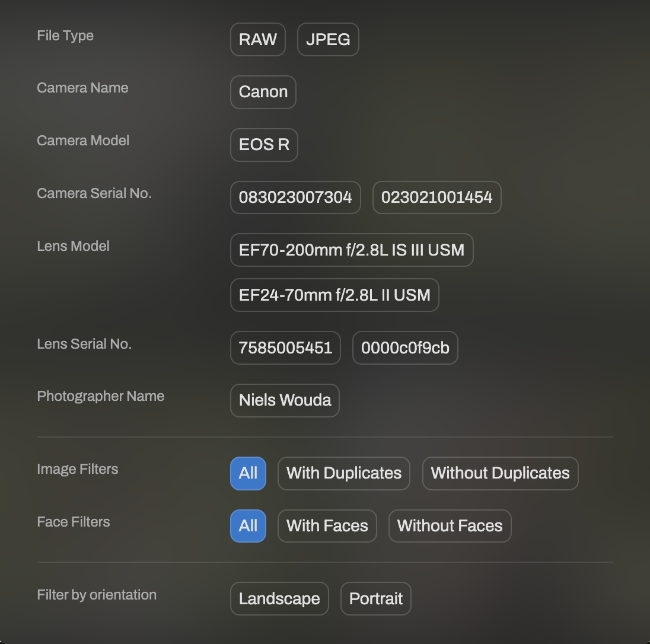Pick lens serial number 7585005451
This screenshot has height=644, width=650.
(285, 347)
